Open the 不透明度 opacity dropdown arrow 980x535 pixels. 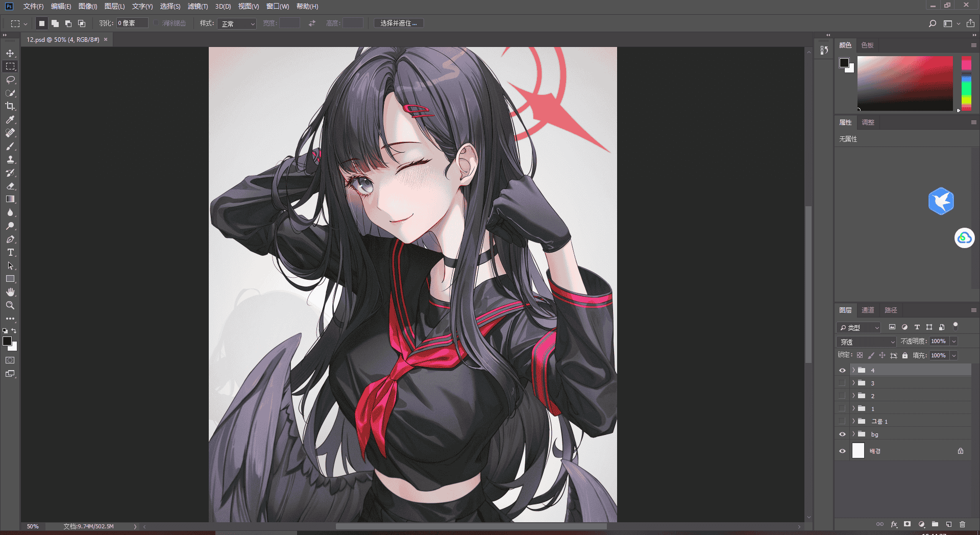pyautogui.click(x=954, y=341)
